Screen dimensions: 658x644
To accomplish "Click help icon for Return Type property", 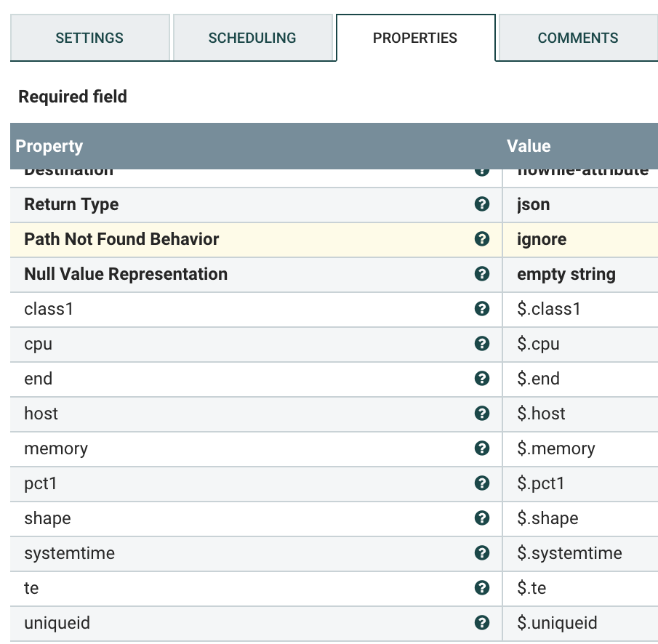I will coord(481,204).
